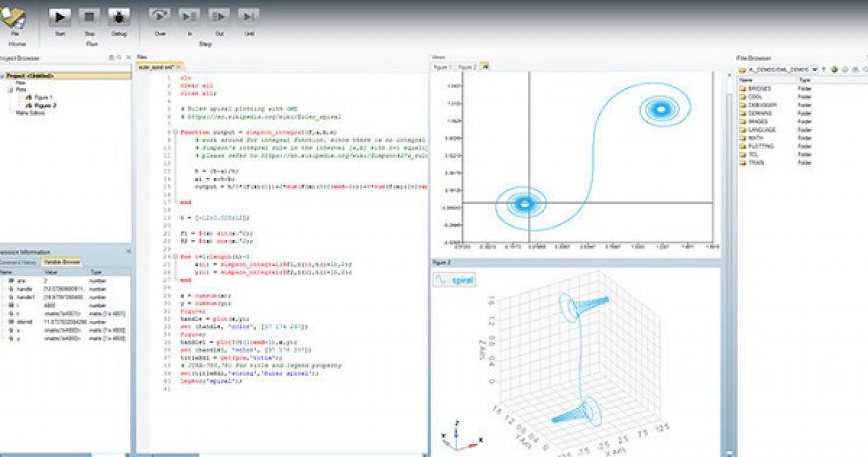Screen dimensions: 868x457
Task: Collapse the Project <Untitled> tree node
Action: [x=3, y=75]
